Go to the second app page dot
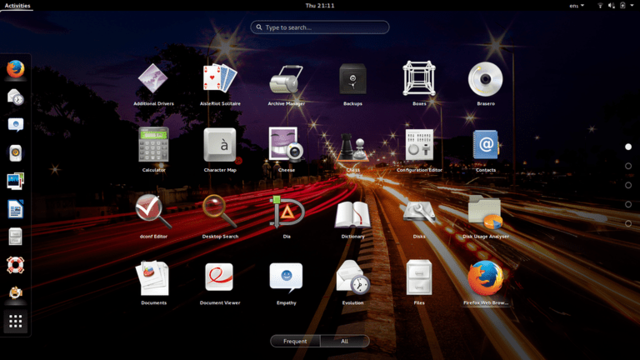640x360 pixels. tap(628, 166)
